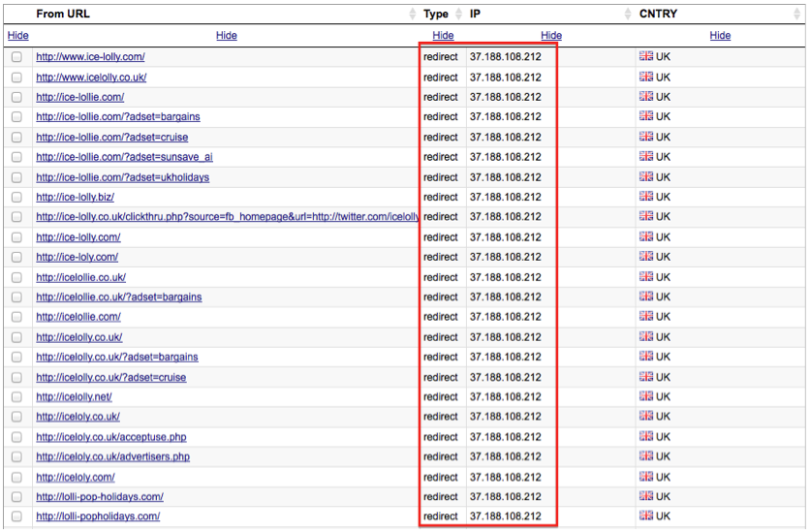Screen dimensions: 811x532
Task: Select the checkbox for http://lolli-popholidays.com/
Action: [17, 516]
